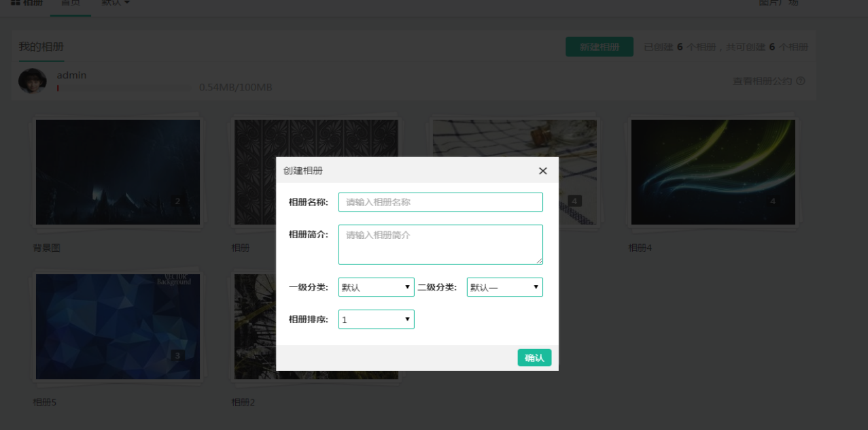Click the 新建相册 button behind the dialog
Image resolution: width=868 pixels, height=430 pixels.
coord(600,47)
